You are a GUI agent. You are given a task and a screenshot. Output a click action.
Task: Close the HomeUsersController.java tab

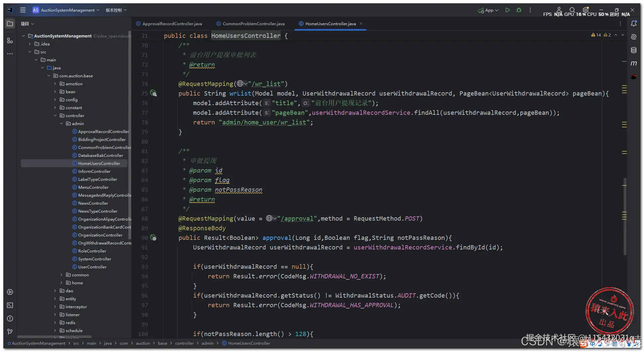361,24
